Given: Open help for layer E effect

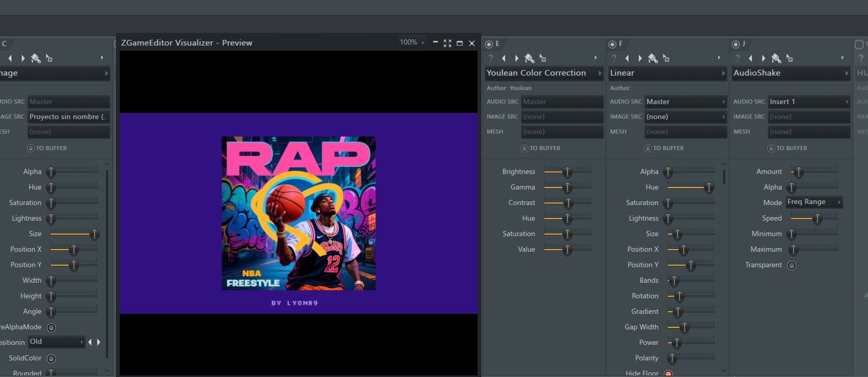Looking at the screenshot, I should pos(491,58).
